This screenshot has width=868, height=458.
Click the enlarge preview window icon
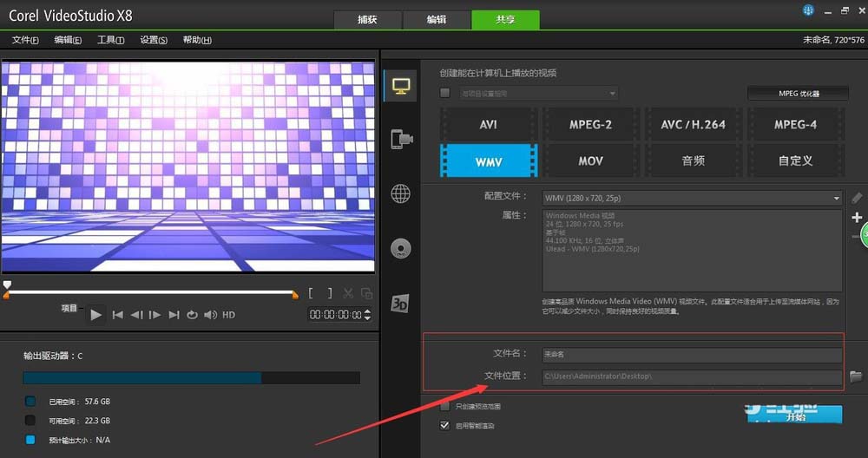point(366,293)
